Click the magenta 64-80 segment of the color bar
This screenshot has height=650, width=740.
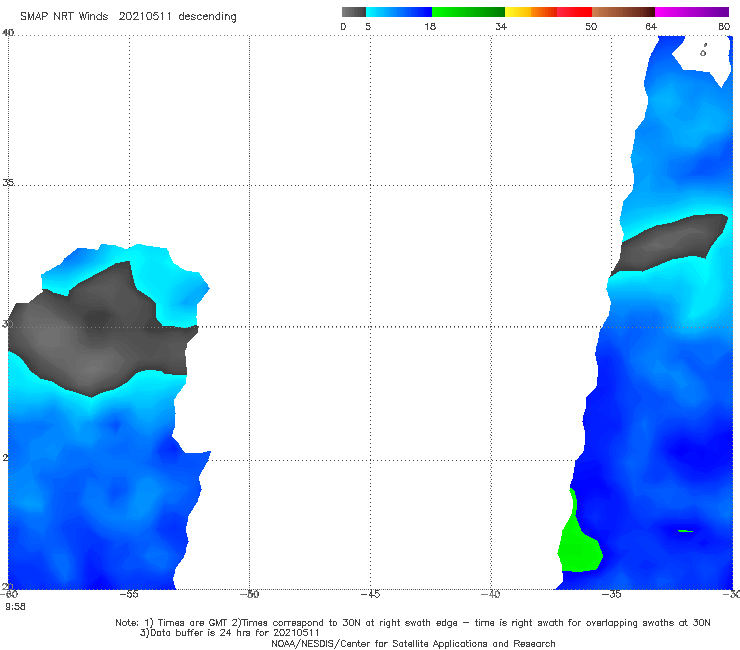[692, 12]
